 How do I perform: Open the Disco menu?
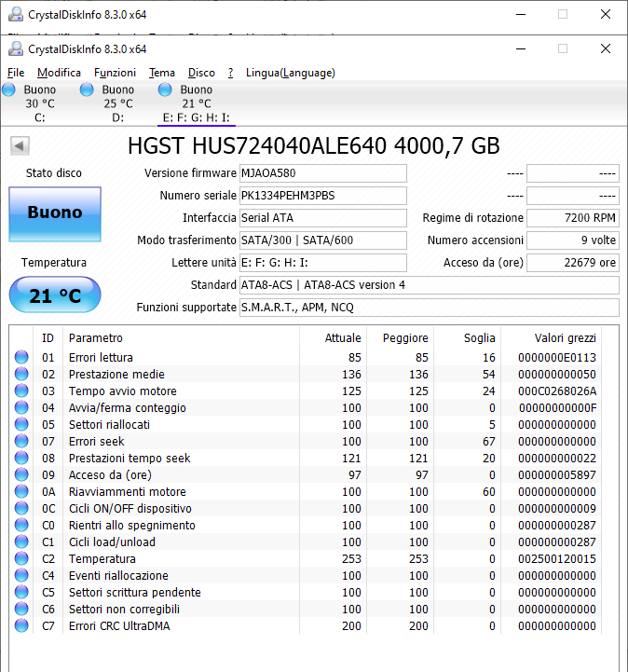pyautogui.click(x=201, y=73)
